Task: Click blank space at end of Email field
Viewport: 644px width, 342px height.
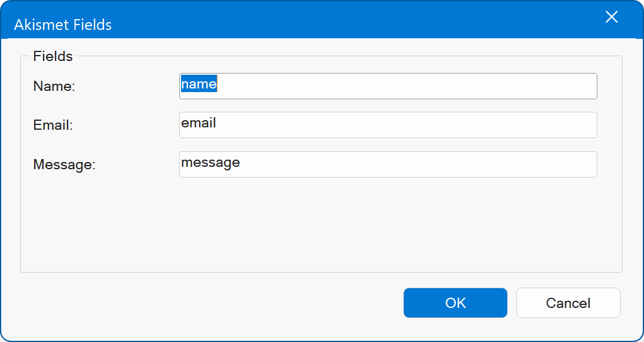Action: point(407,125)
